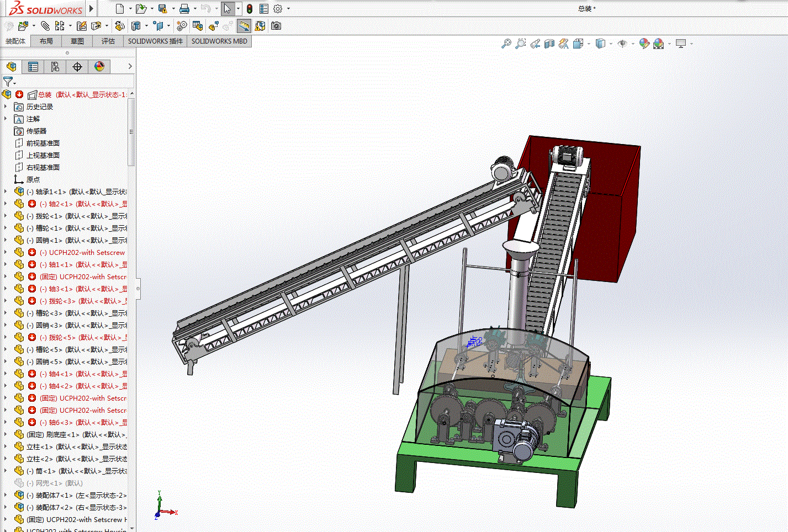Click the Rebuild traffic light icon
Screen dimensions: 788x532
pyautogui.click(x=250, y=9)
